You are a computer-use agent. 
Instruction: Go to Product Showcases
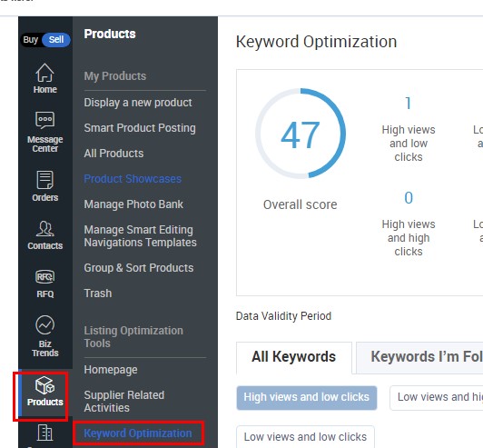tap(133, 179)
